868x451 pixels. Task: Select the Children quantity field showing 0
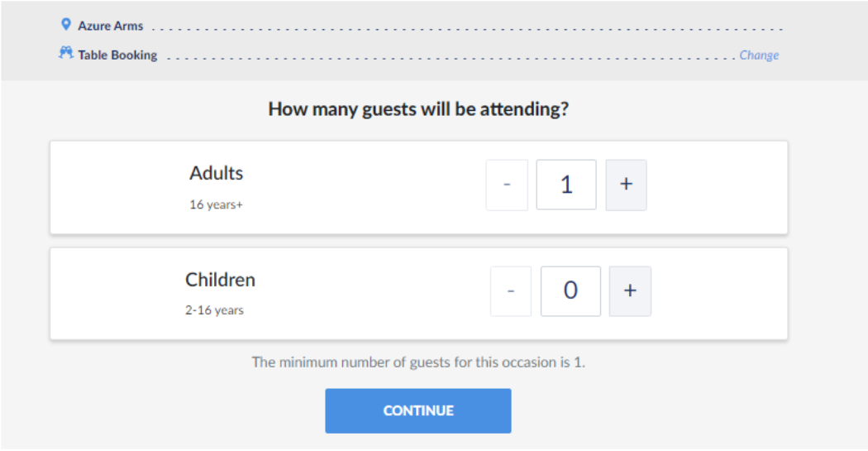[570, 291]
